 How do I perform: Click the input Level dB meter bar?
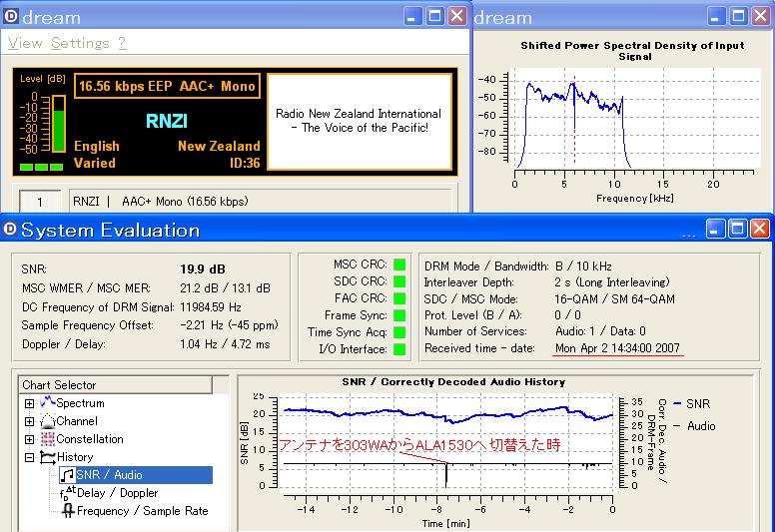pyautogui.click(x=58, y=124)
